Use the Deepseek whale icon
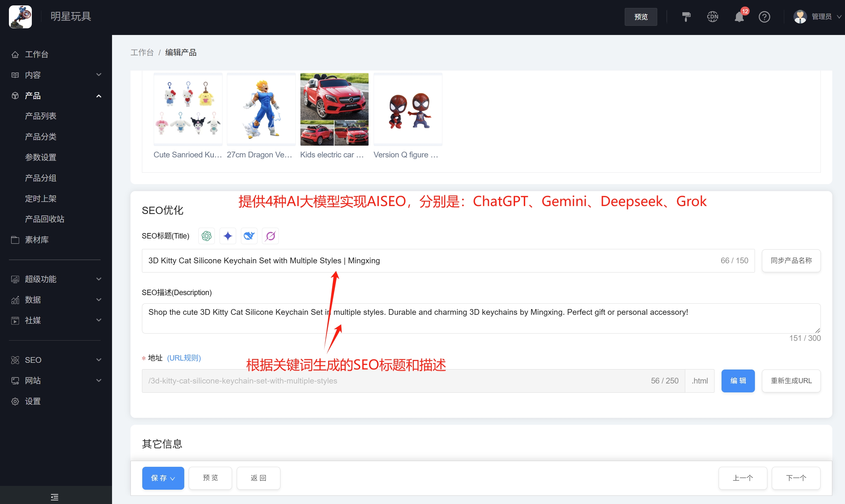845x504 pixels. pyautogui.click(x=249, y=235)
